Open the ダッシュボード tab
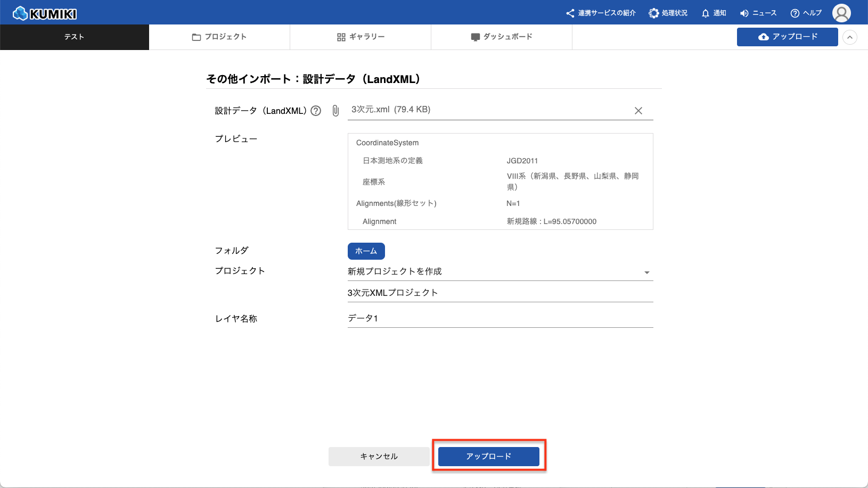868x488 pixels. pos(502,37)
